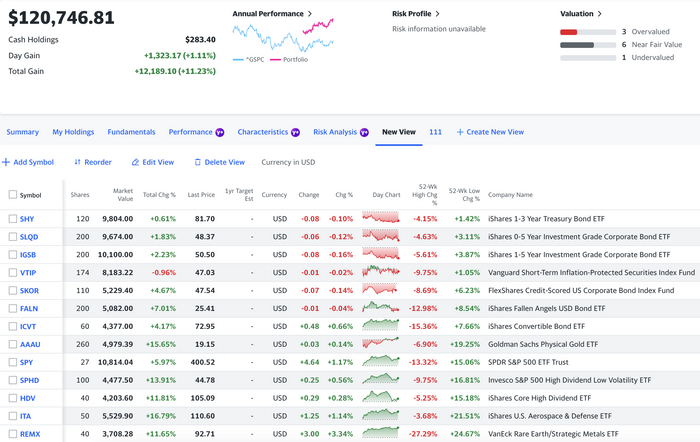Open the Valuation section chevron

coord(600,14)
